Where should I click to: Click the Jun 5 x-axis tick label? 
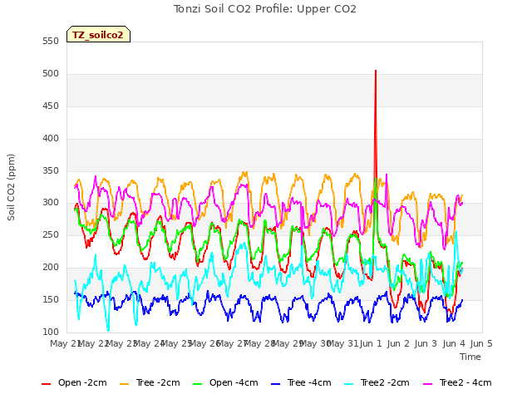[x=481, y=343]
